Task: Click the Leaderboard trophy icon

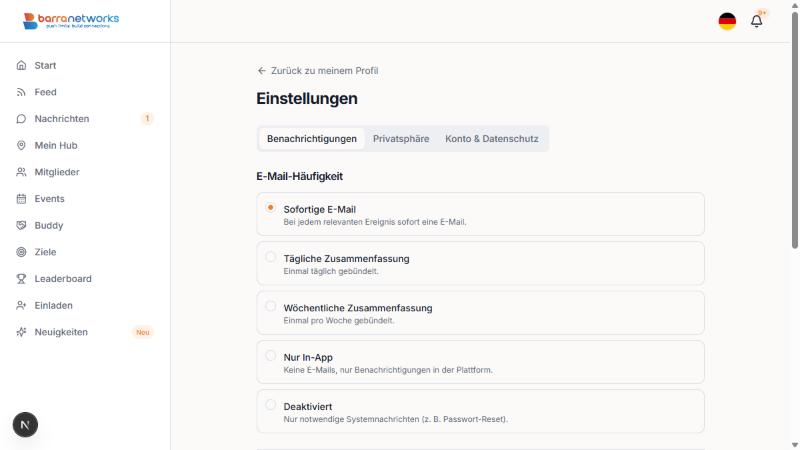Action: (x=21, y=279)
